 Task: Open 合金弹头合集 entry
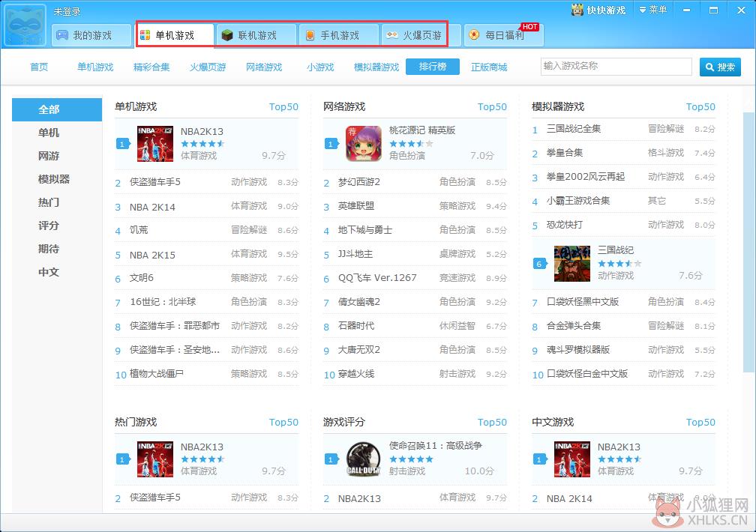574,326
